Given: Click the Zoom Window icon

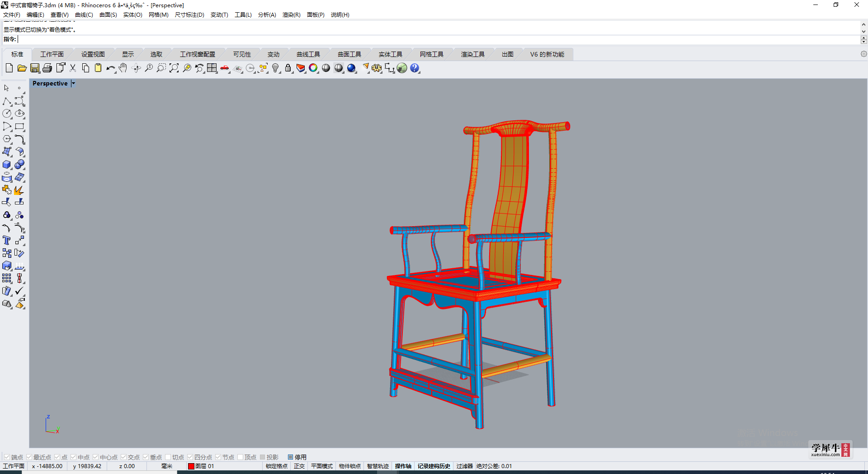Looking at the screenshot, I should pos(161,68).
